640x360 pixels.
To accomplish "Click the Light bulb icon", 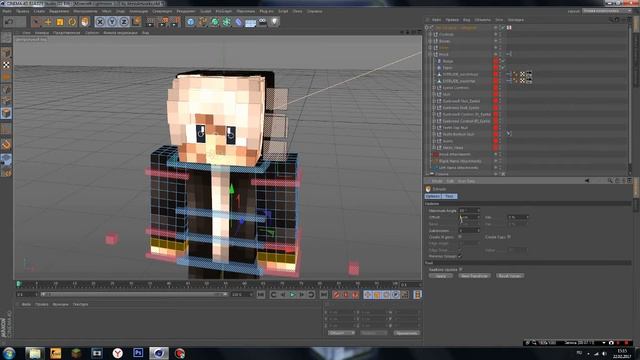I will click(275, 22).
